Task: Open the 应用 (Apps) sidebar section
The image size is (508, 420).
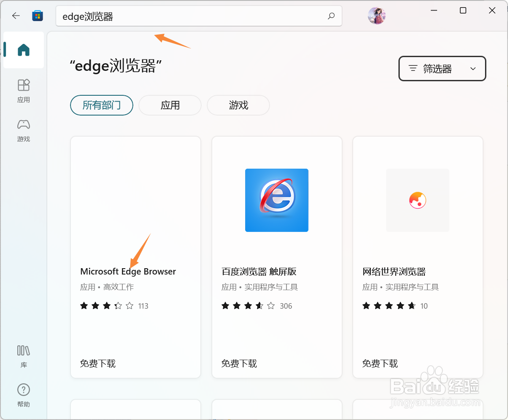Action: pyautogui.click(x=24, y=91)
